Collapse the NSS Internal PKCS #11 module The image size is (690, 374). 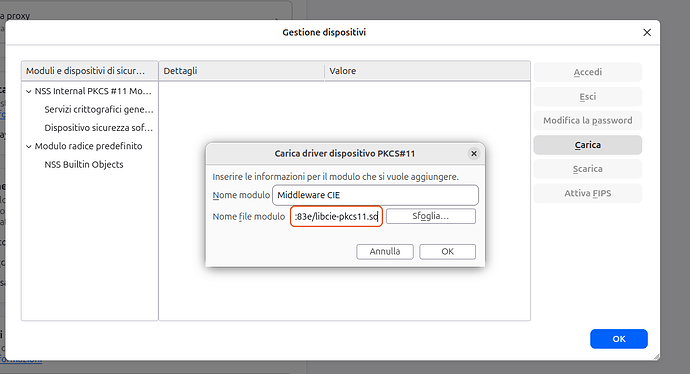(29, 92)
